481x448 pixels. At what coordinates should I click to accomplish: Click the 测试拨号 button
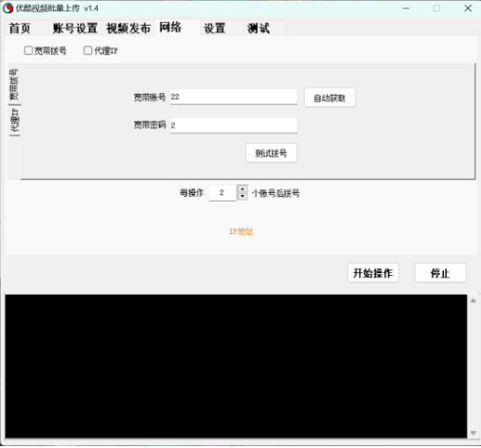271,153
